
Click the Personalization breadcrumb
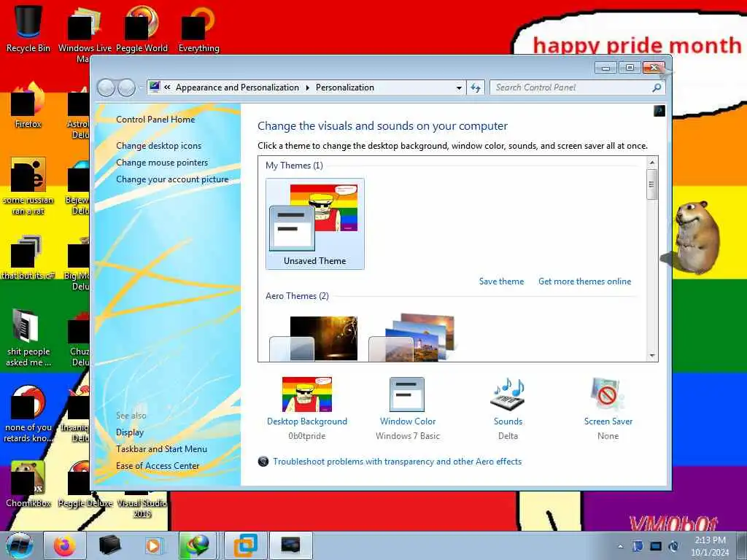(345, 87)
